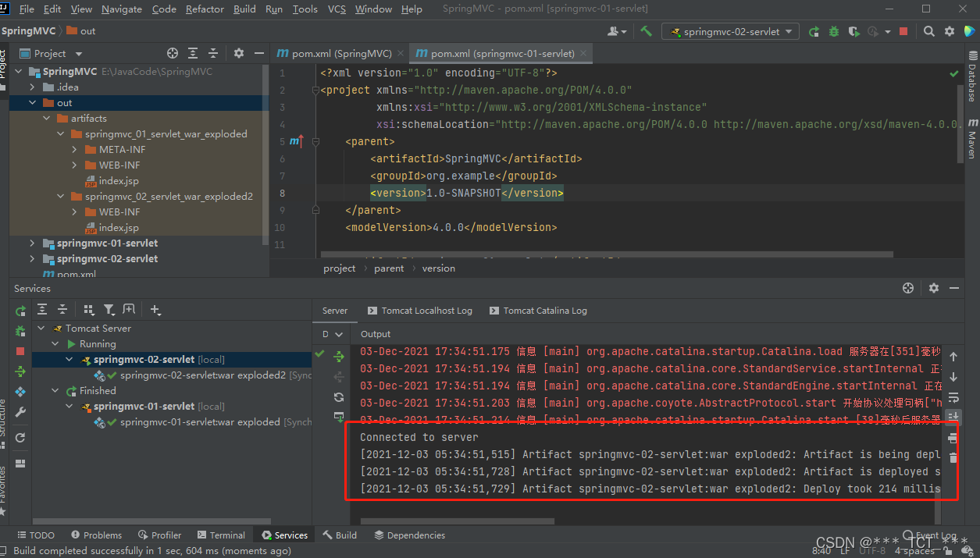
Task: Start debugging with the top toolbar bug icon
Action: 834,31
